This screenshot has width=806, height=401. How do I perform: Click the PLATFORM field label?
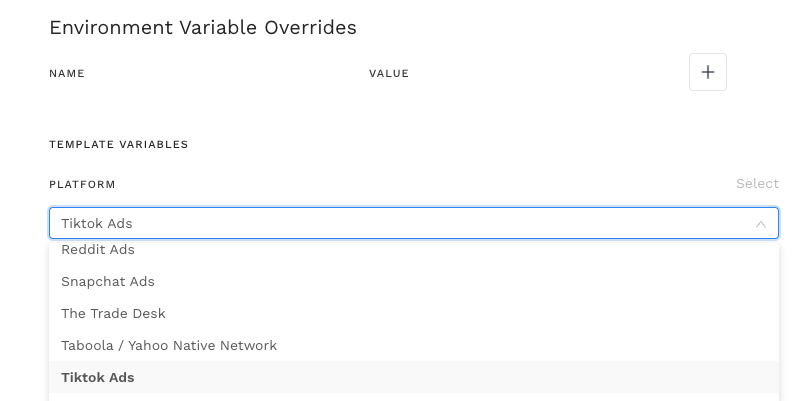(x=82, y=185)
